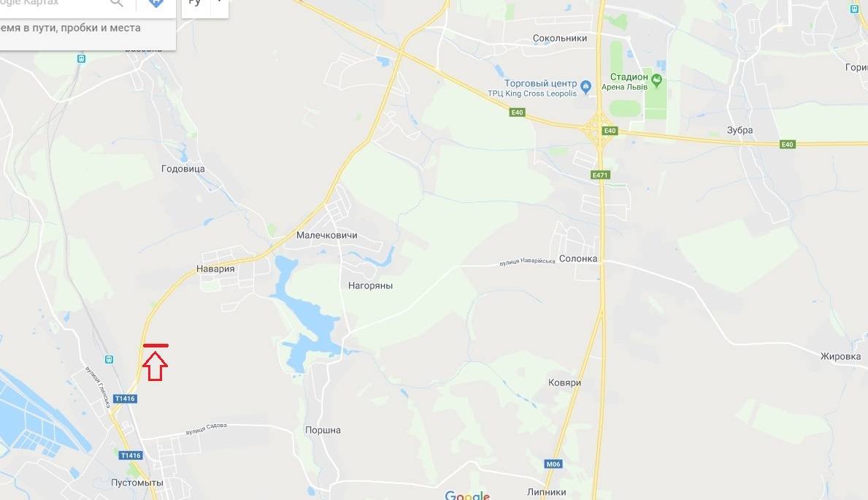This screenshot has width=868, height=500.
Task: Open directions via the blue arrow icon
Action: (156, 3)
